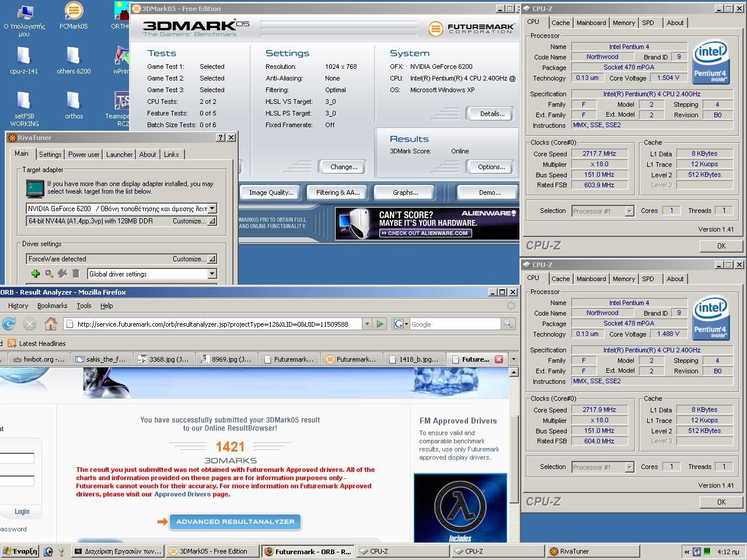The width and height of the screenshot is (747, 560).
Task: Click into the Google search field
Action: click(455, 324)
